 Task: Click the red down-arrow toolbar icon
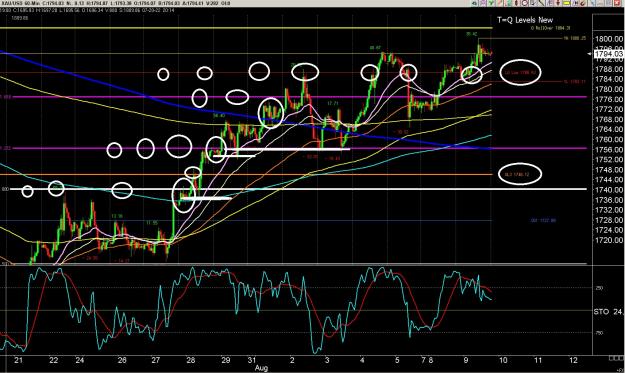558,3
